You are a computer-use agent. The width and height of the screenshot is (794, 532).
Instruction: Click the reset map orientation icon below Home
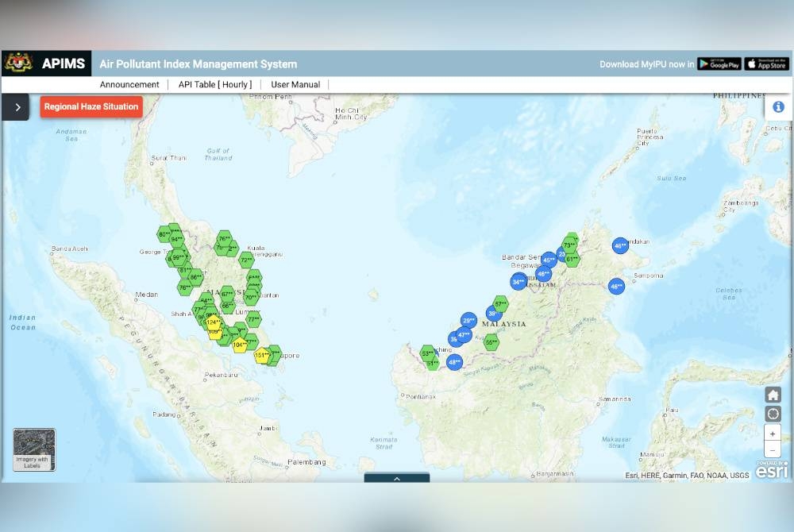click(x=772, y=414)
